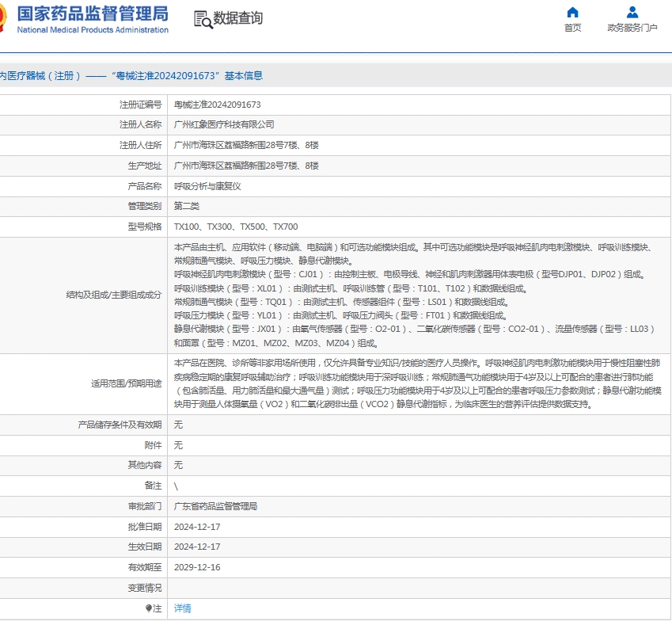The width and height of the screenshot is (672, 625).
Task: Click the 变更情况 row label
Action: tap(145, 588)
